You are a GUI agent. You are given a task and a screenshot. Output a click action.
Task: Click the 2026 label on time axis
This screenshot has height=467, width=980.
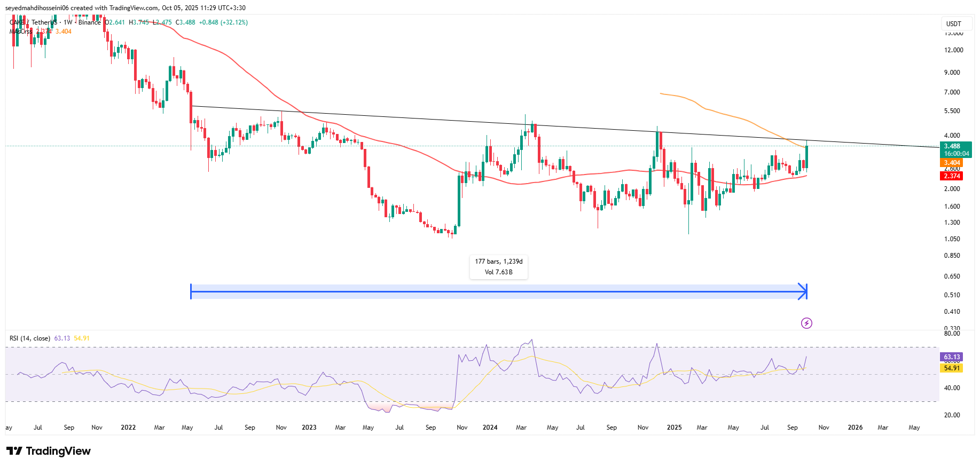coord(855,428)
